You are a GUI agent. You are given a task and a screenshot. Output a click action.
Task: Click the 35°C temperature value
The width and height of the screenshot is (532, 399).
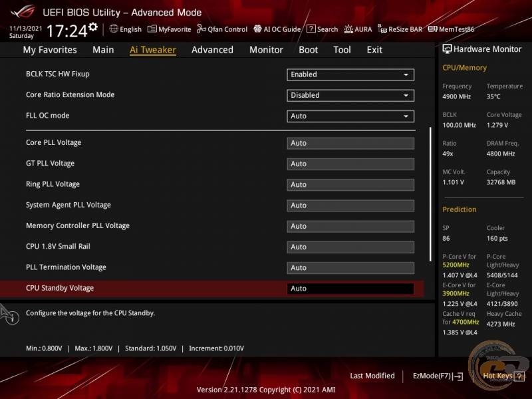pyautogui.click(x=493, y=96)
